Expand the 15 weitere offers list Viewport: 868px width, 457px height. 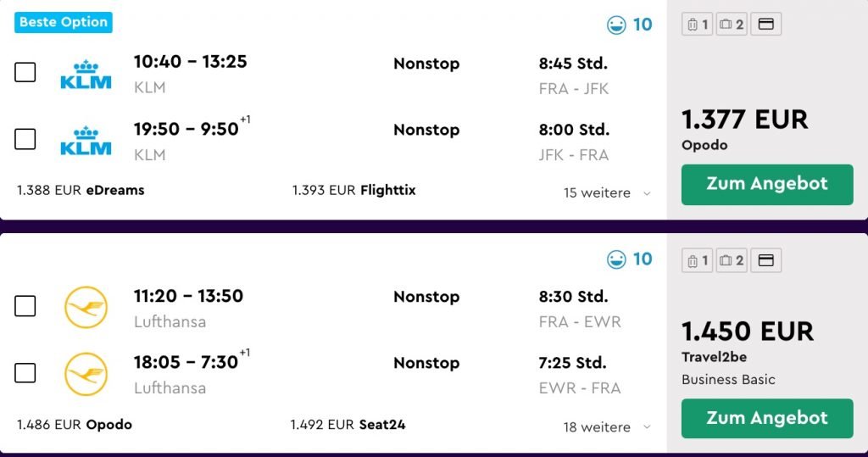[607, 192]
